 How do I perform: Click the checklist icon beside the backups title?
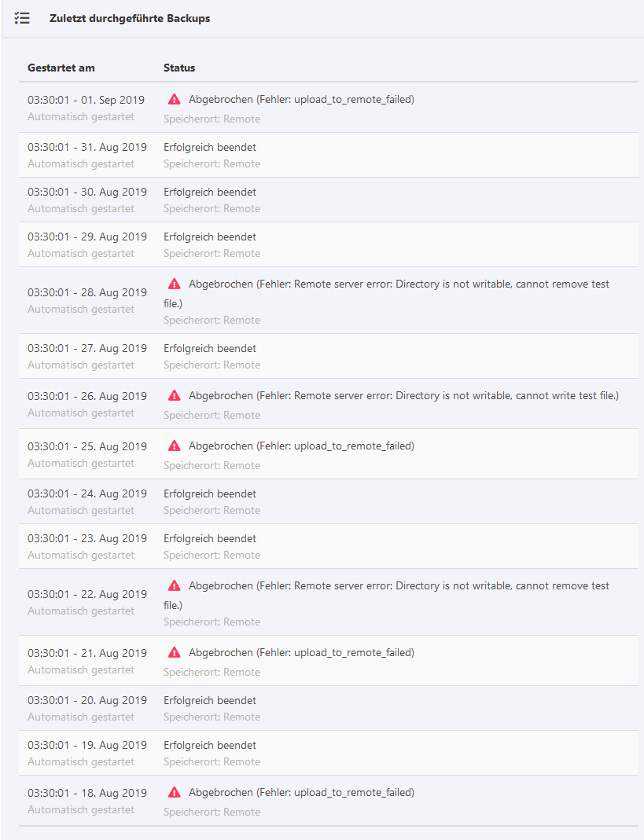pyautogui.click(x=22, y=18)
